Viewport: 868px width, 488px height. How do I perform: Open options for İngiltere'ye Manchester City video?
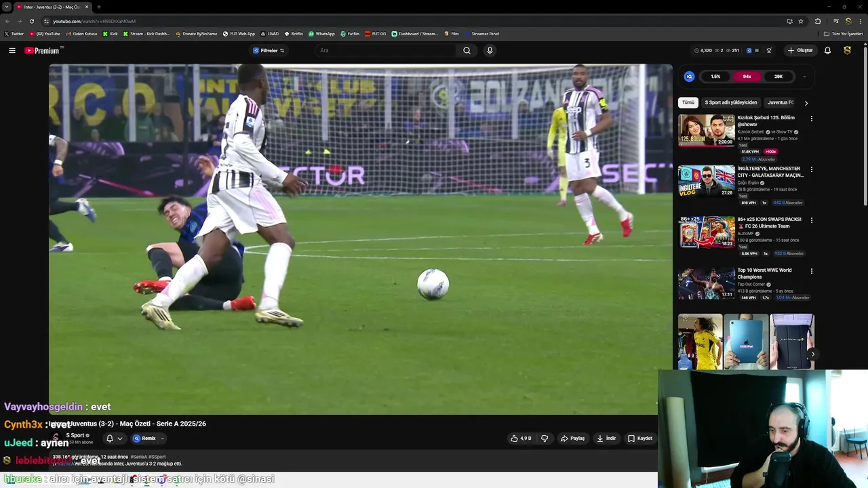pos(811,169)
